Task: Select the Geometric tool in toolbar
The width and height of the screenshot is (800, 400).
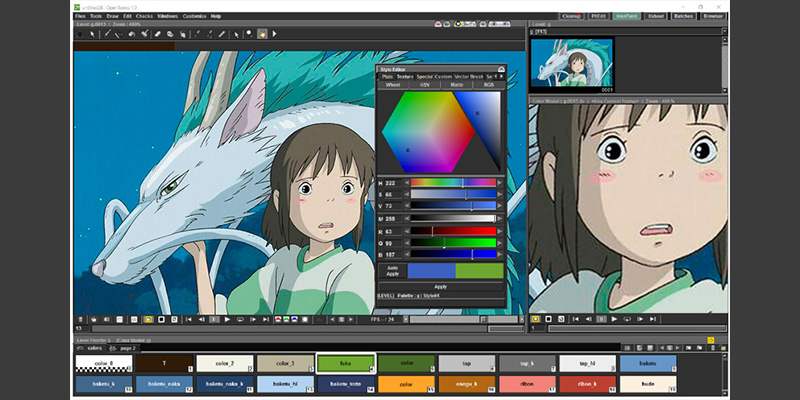Action: (118, 34)
